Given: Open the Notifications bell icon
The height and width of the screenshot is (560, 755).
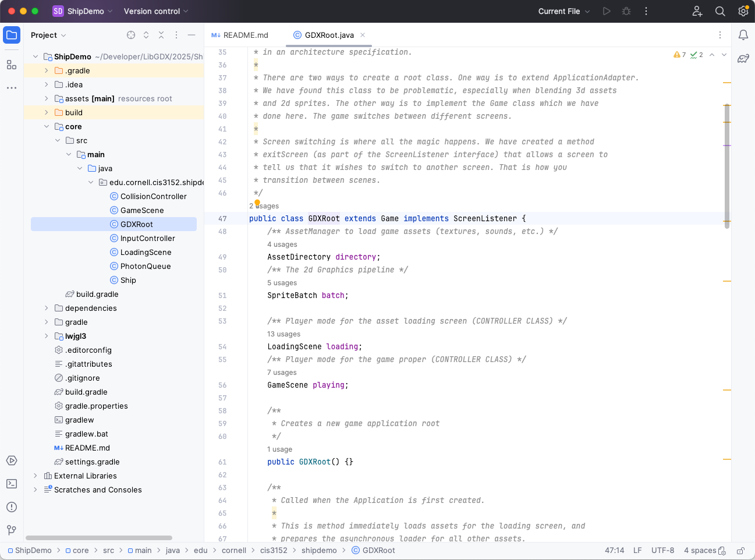Looking at the screenshot, I should [x=743, y=35].
